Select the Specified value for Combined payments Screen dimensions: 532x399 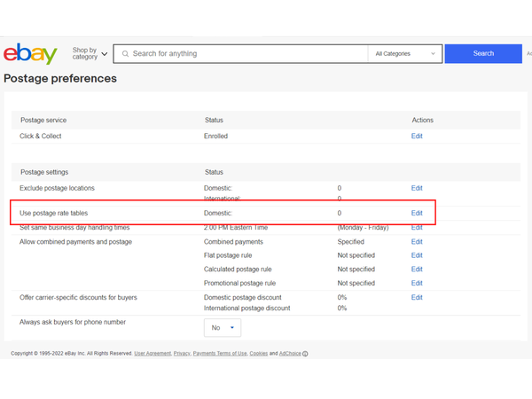coord(351,241)
